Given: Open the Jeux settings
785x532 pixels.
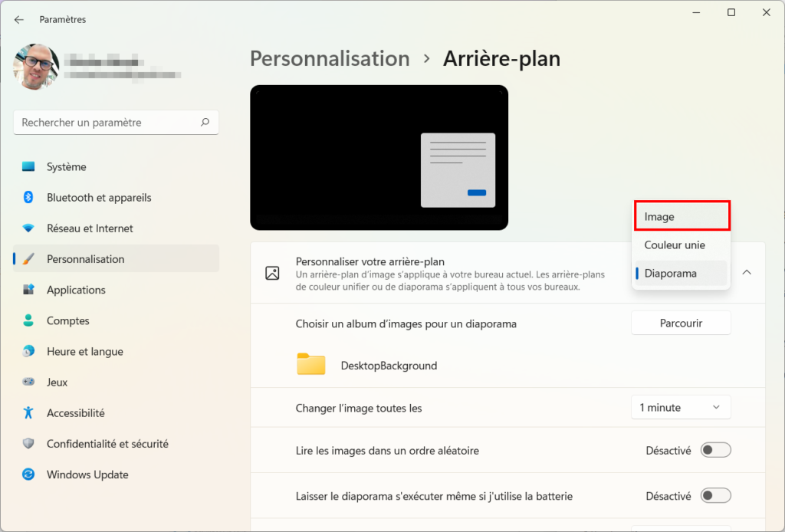Looking at the screenshot, I should pyautogui.click(x=117, y=382).
